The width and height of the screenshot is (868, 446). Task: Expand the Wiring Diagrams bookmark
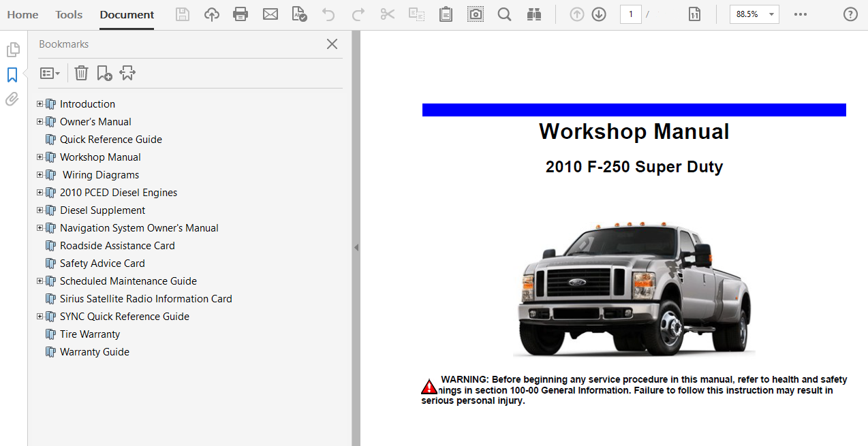tap(40, 174)
